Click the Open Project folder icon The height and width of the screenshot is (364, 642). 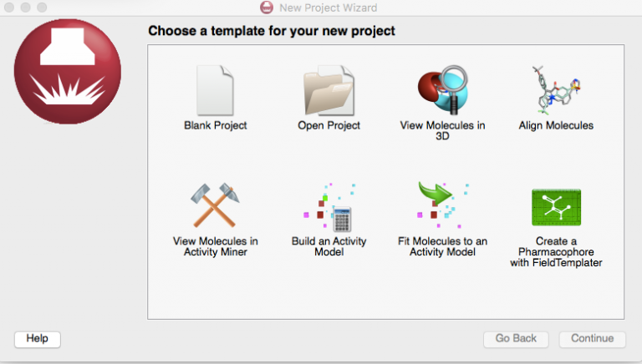coord(329,90)
